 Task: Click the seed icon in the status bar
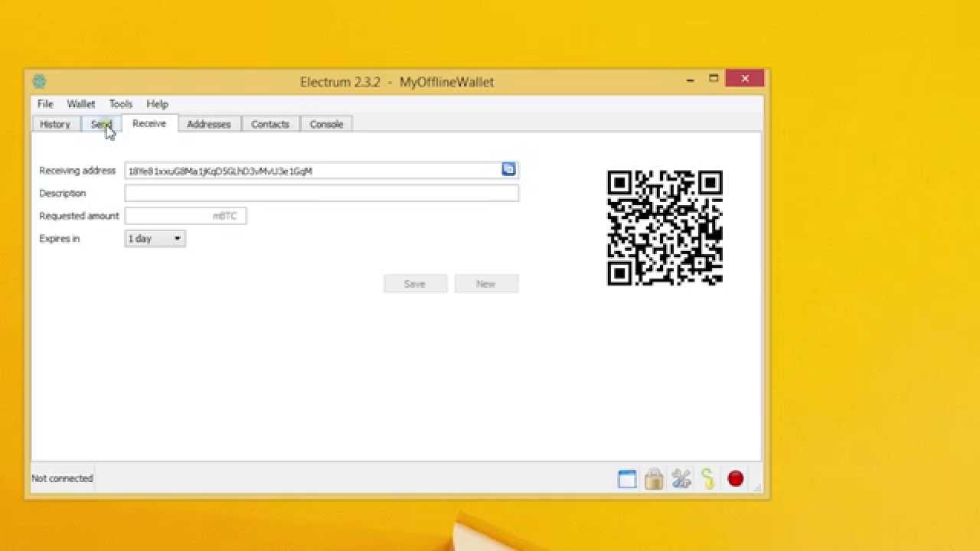coord(708,479)
